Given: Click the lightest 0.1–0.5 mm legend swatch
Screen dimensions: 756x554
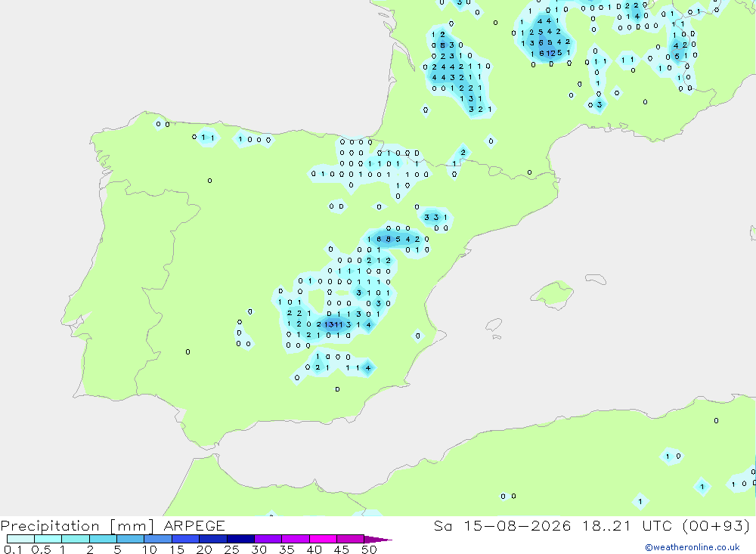Looking at the screenshot, I should [20, 539].
